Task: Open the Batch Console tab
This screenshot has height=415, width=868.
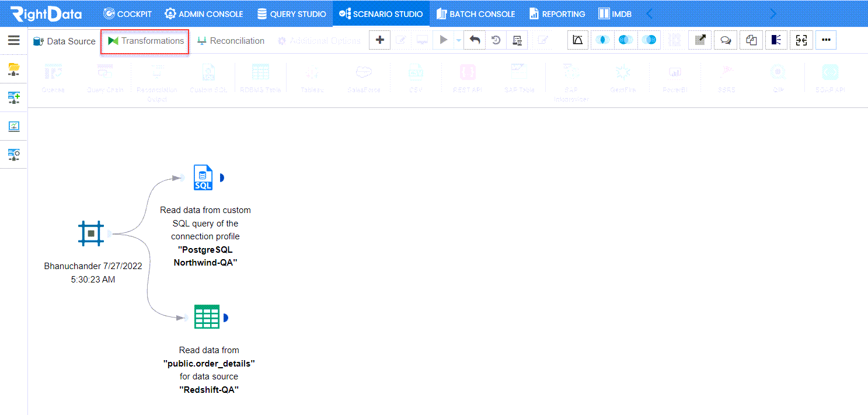Action: (x=476, y=13)
